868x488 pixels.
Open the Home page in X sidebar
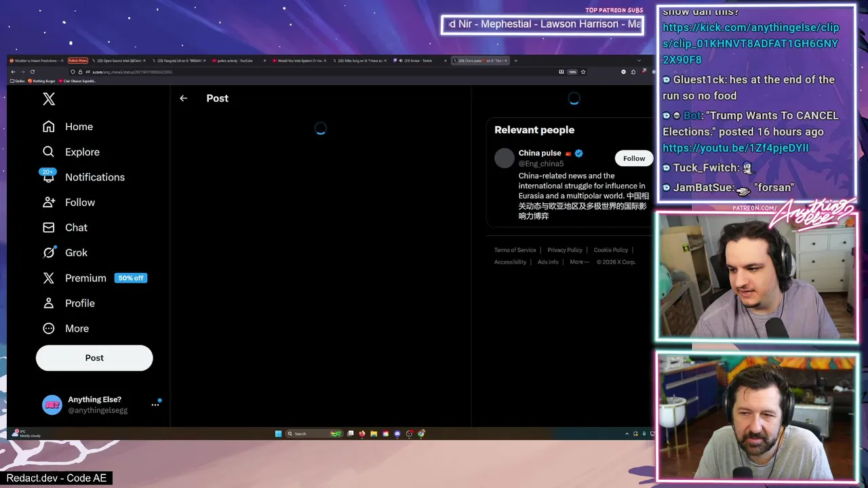(68, 127)
